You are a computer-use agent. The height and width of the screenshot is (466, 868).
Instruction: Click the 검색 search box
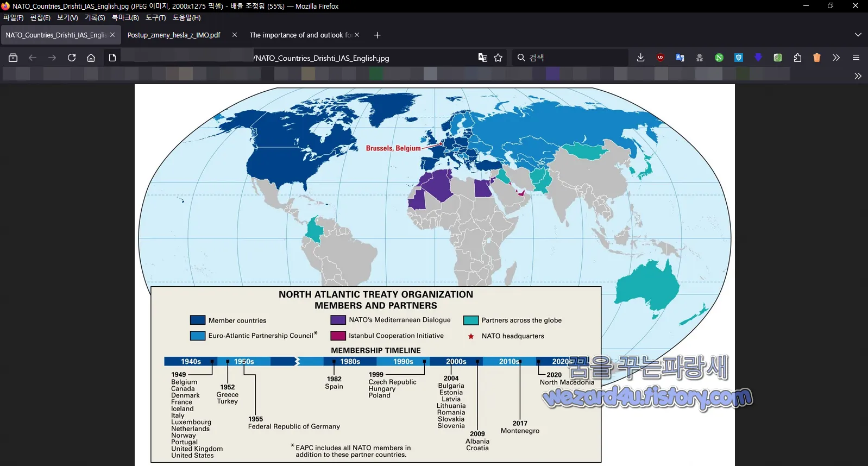[x=570, y=58]
